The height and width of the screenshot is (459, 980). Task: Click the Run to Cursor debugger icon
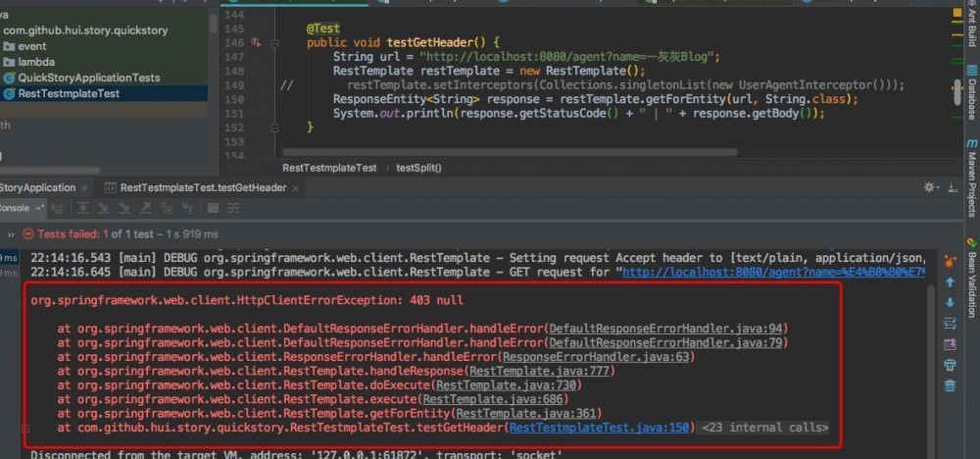point(186,208)
